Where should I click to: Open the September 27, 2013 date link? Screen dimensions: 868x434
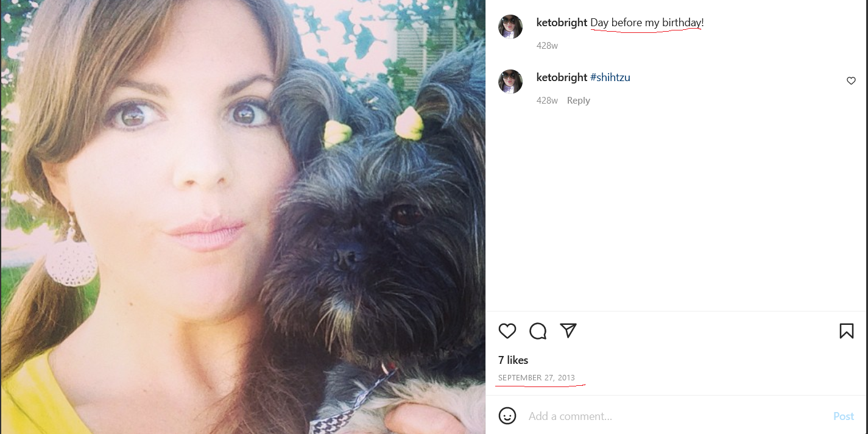pos(536,378)
